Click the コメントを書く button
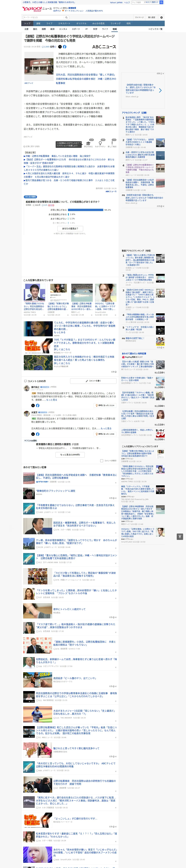The image size is (186, 868). (x=93, y=381)
